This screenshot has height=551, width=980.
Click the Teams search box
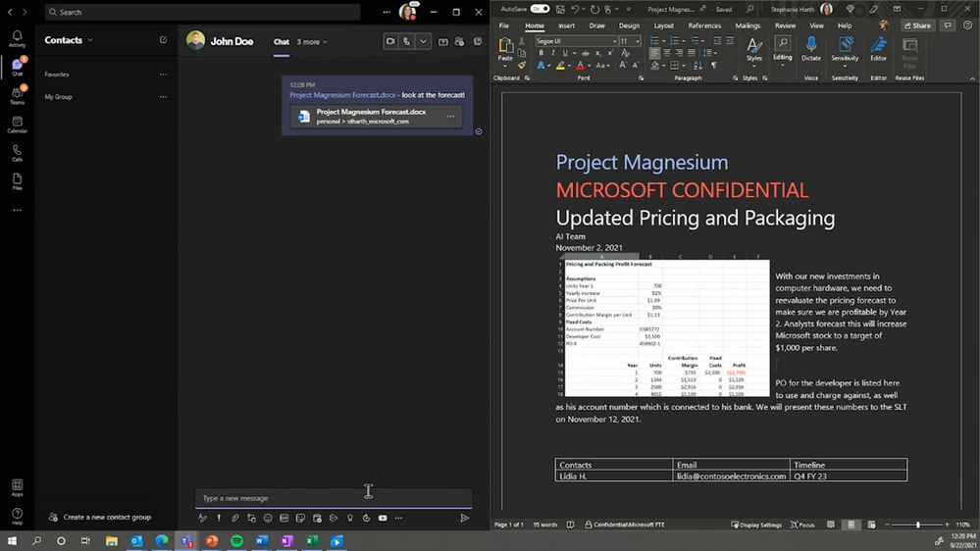tap(202, 12)
